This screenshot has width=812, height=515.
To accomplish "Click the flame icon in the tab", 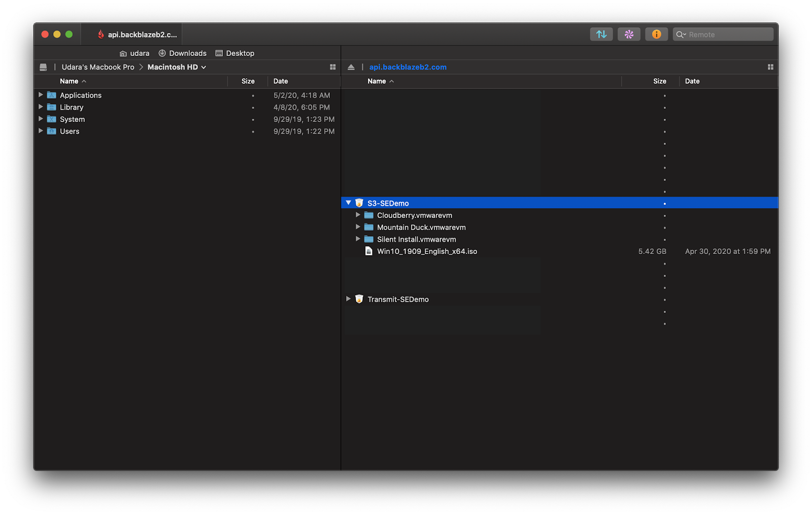I will pyautogui.click(x=101, y=34).
